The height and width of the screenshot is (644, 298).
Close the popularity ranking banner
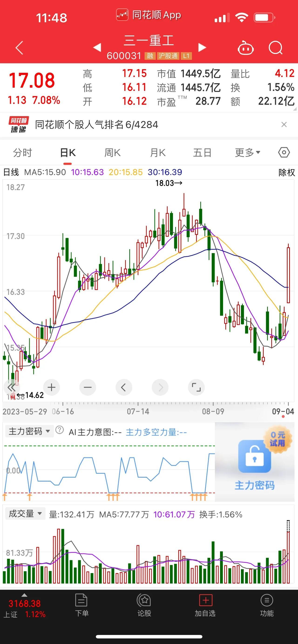[x=284, y=124]
